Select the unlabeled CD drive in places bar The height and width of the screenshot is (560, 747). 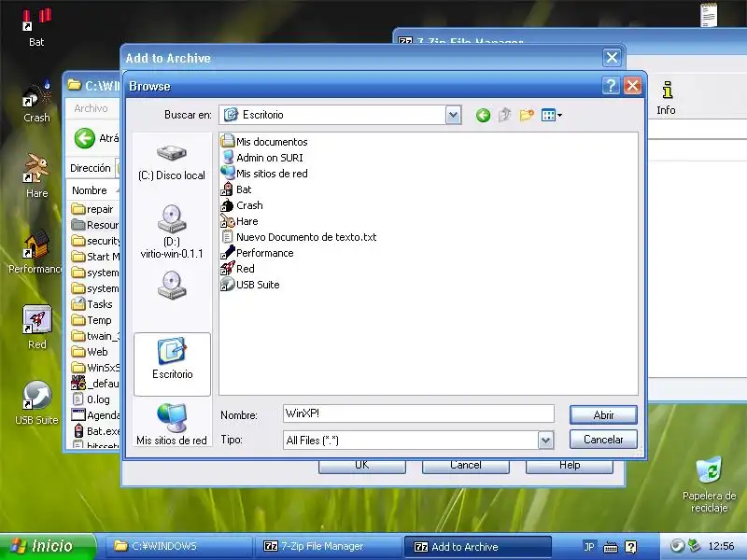[x=172, y=285]
